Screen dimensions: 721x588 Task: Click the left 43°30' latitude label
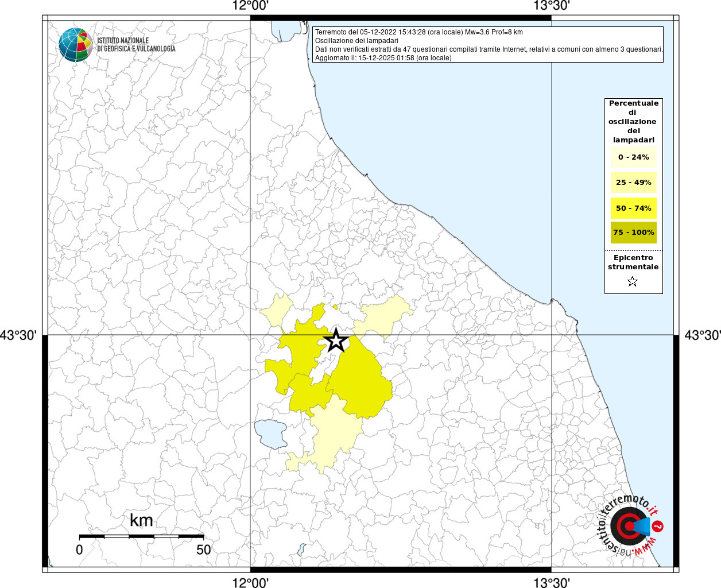tap(18, 335)
